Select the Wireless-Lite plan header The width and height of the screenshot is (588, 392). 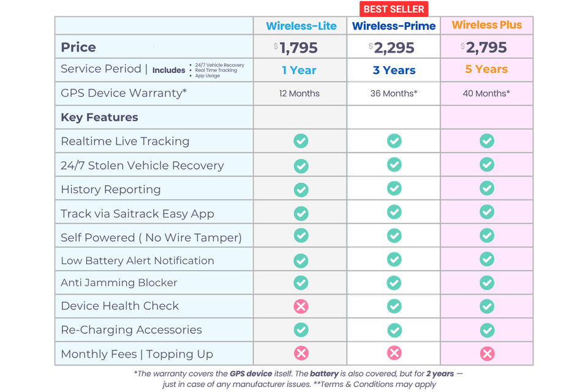(301, 26)
